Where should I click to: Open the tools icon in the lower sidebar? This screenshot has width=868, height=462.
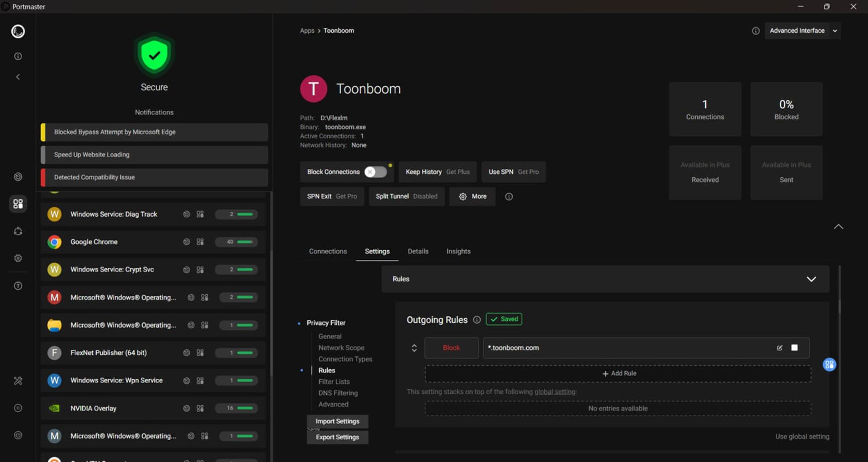point(18,381)
